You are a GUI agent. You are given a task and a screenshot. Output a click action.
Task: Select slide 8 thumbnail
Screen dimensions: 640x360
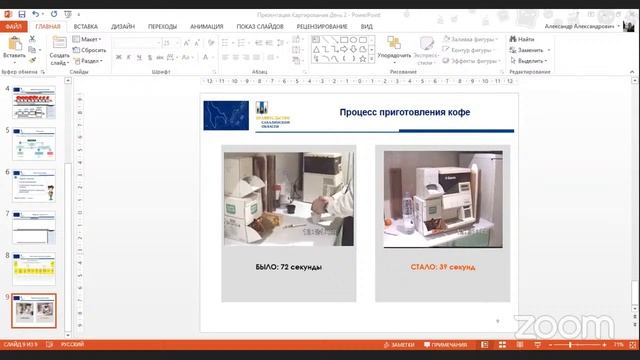point(34,269)
